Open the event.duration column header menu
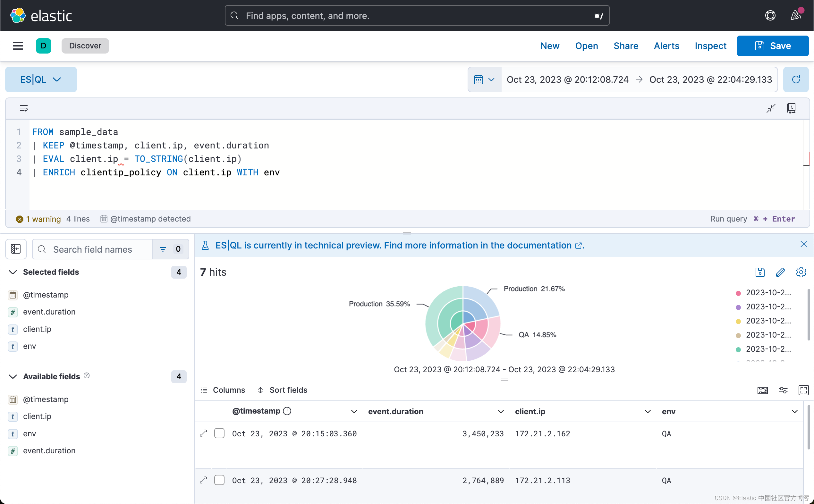Image resolution: width=814 pixels, height=504 pixels. click(501, 411)
